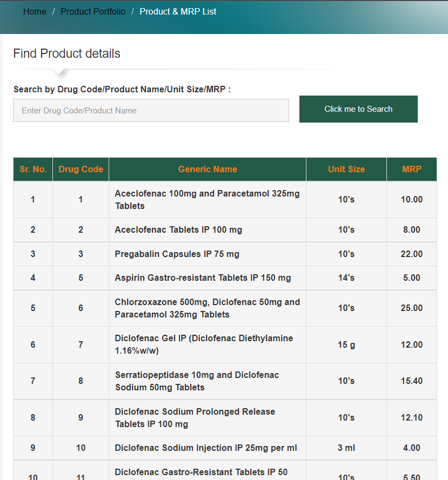Select the Product & MRP List breadcrumb
Screen dimensions: 448x480
(178, 11)
